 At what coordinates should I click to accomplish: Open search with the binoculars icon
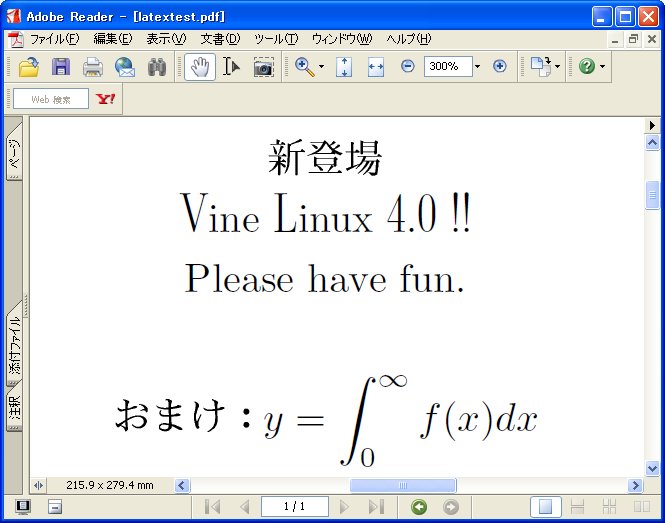157,67
